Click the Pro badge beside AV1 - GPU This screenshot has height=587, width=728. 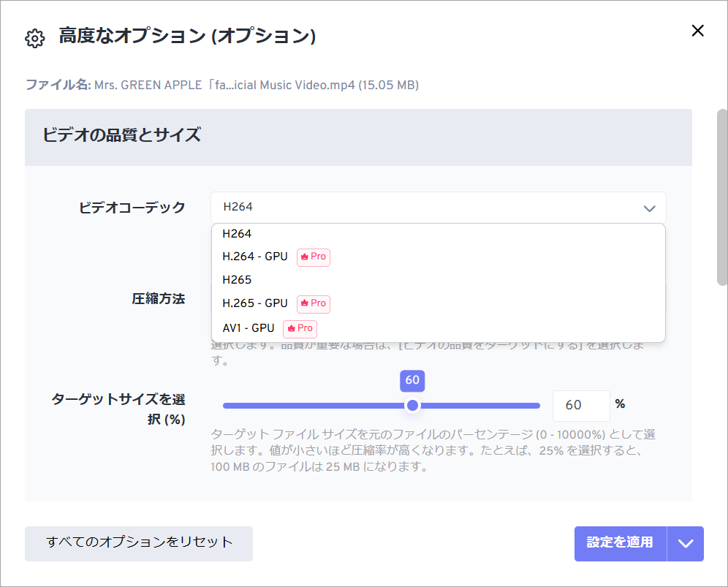[x=300, y=329]
